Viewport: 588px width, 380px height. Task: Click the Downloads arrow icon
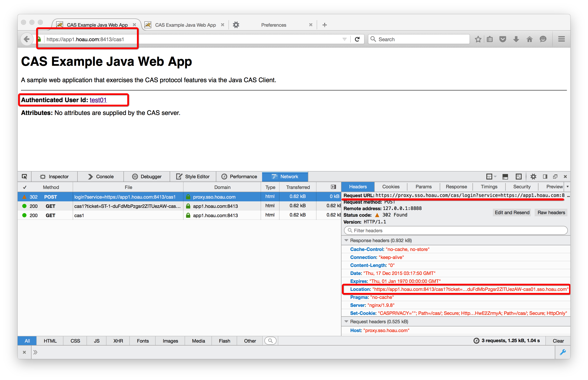pyautogui.click(x=516, y=39)
